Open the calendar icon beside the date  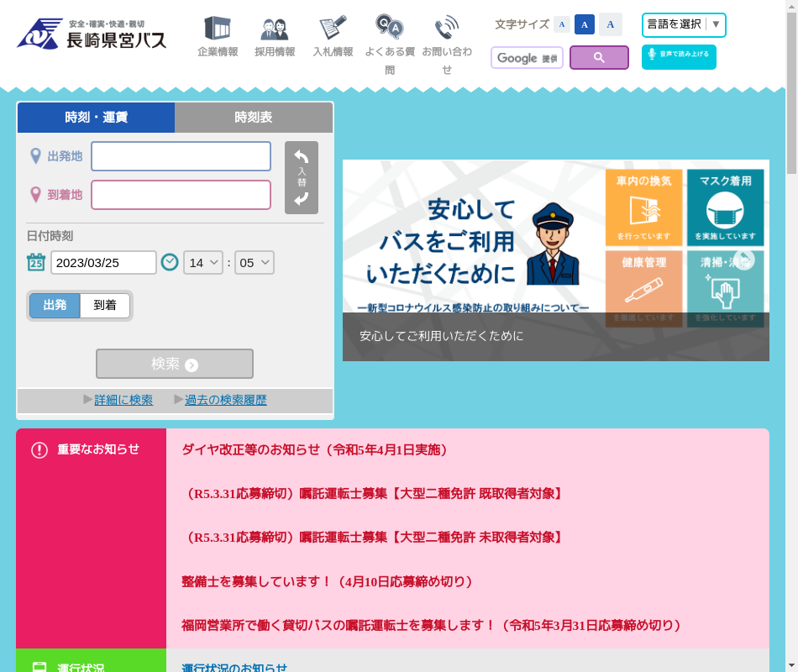click(36, 262)
